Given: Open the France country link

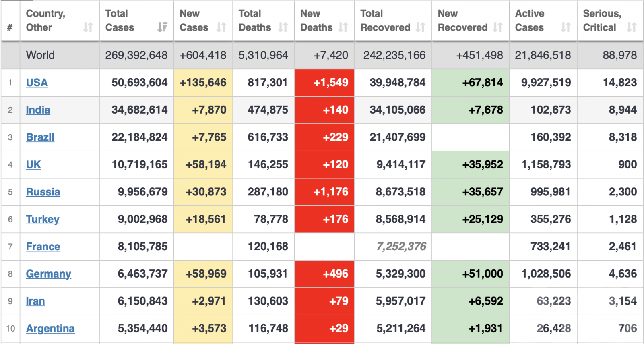Looking at the screenshot, I should 43,247.
